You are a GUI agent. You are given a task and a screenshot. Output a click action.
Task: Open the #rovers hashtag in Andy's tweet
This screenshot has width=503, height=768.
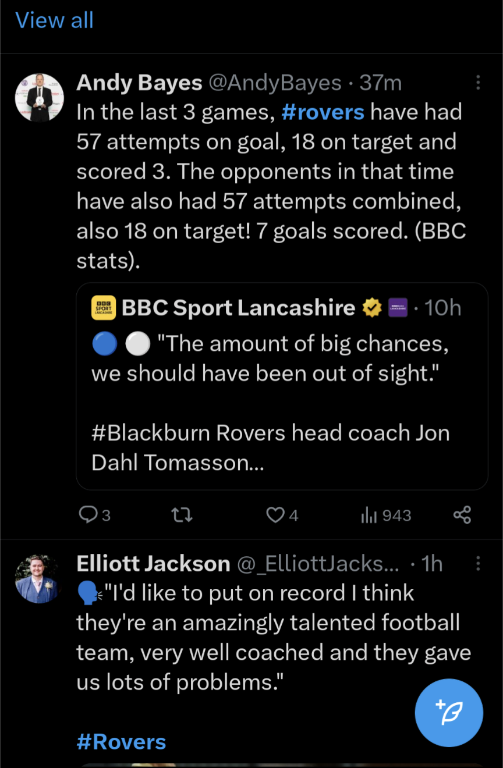[x=323, y=112]
